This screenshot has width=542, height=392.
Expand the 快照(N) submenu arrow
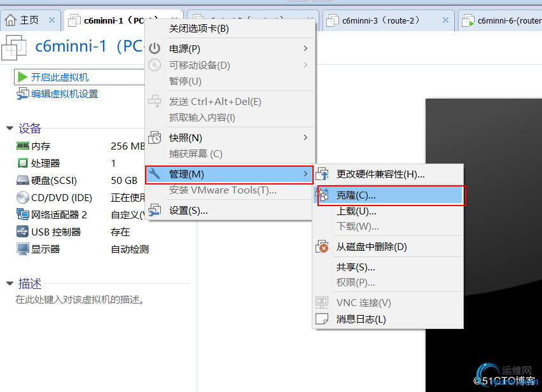[x=305, y=137]
